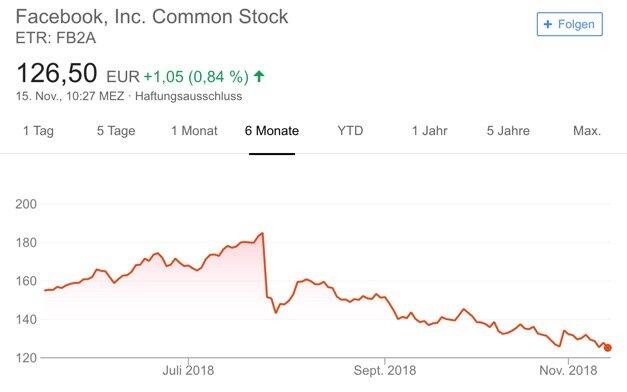
Task: Switch to the 1 Tag tab
Action: point(38,131)
